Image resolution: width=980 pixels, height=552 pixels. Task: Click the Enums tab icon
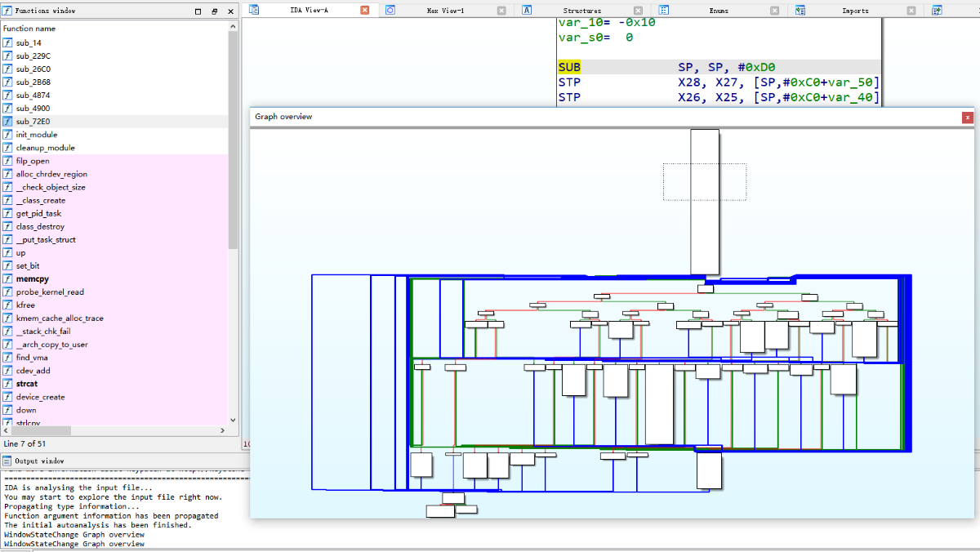tap(664, 11)
